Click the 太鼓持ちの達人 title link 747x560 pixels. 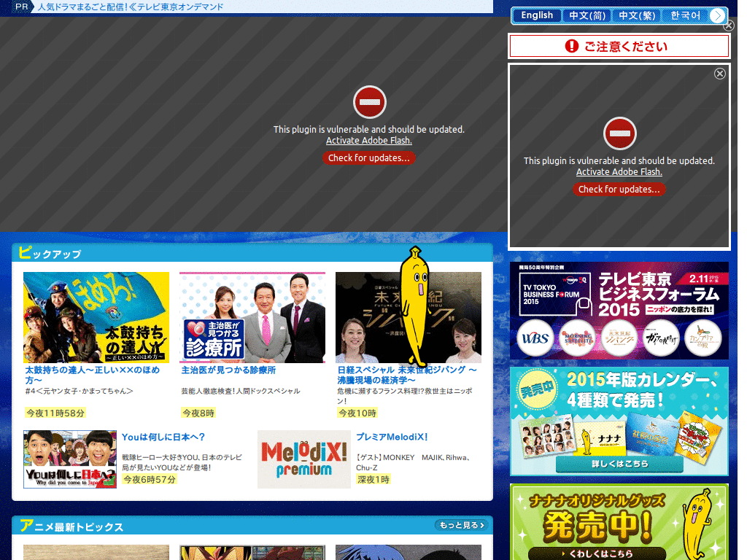point(93,375)
